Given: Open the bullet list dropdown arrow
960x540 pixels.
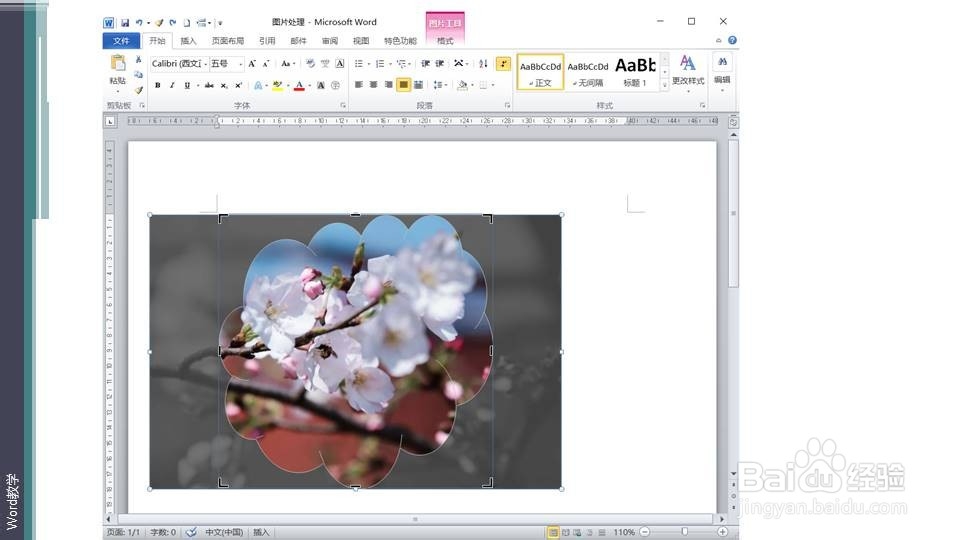Looking at the screenshot, I should [x=369, y=64].
